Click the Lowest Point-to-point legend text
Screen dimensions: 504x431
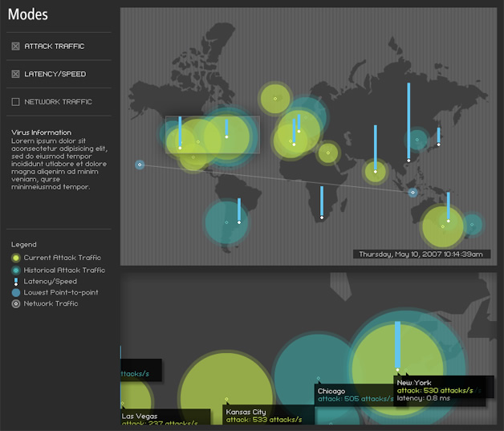click(61, 292)
